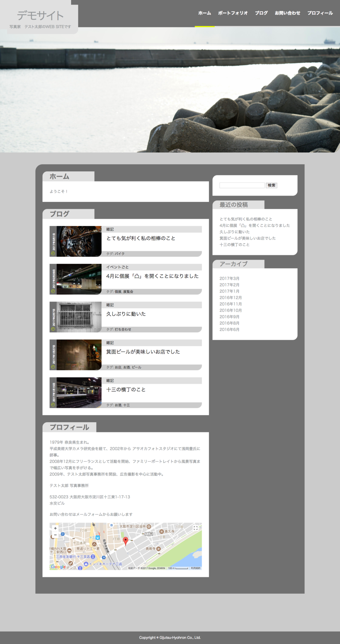Click the red location pin on the map
Image resolution: width=340 pixels, height=644 pixels.
point(126,541)
